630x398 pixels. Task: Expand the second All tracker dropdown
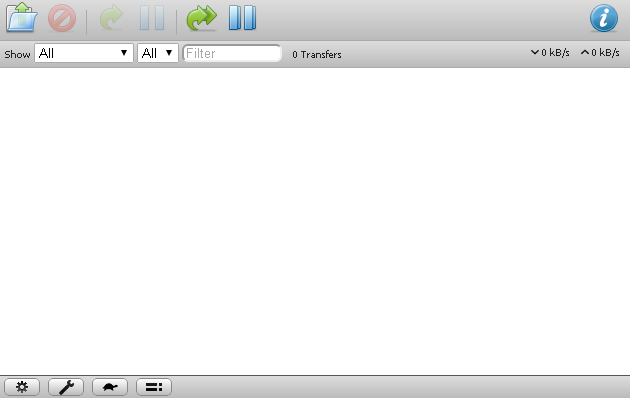158,53
